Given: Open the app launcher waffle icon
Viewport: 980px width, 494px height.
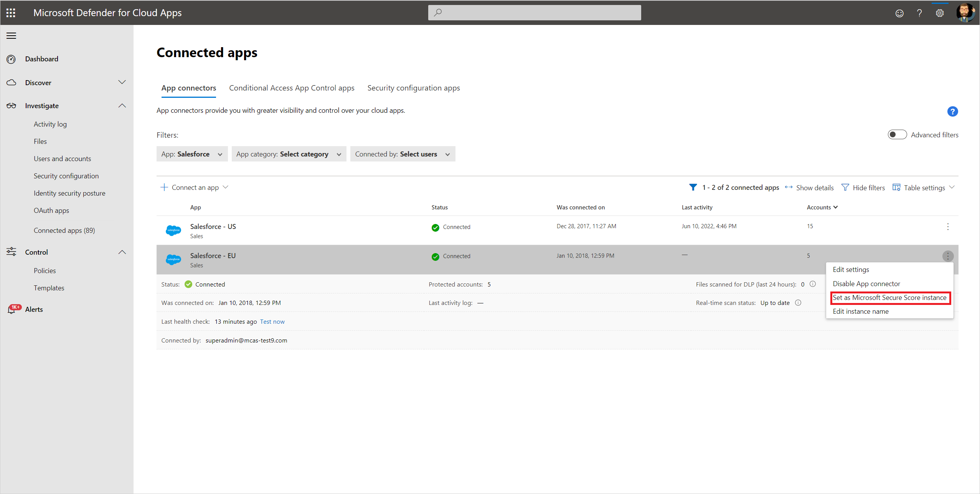Looking at the screenshot, I should pos(11,13).
